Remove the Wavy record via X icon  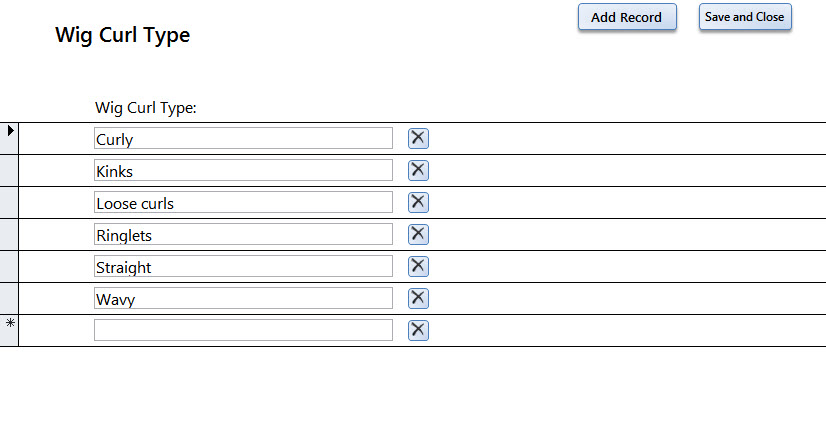pyautogui.click(x=418, y=298)
